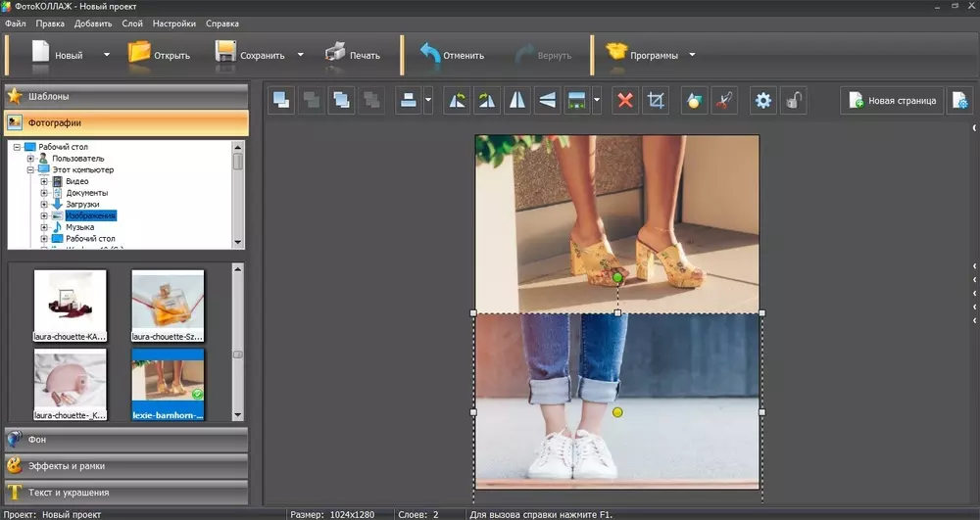Open the Настройки menu

pyautogui.click(x=174, y=24)
